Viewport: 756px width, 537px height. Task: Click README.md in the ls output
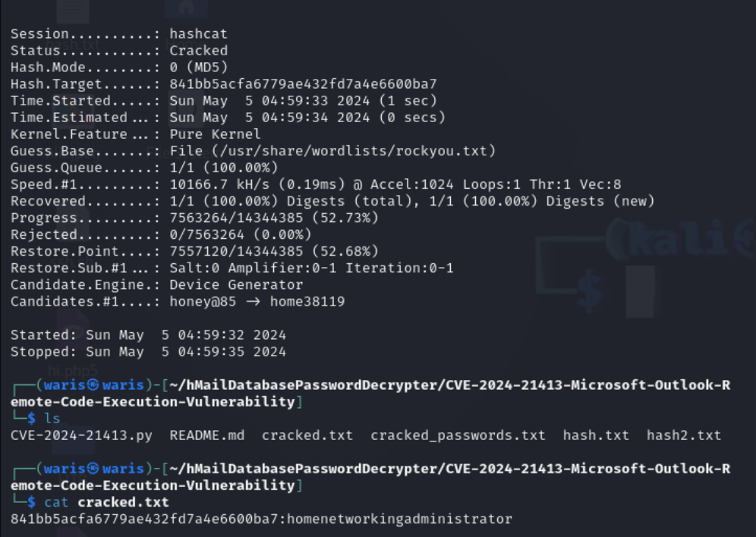(x=207, y=435)
